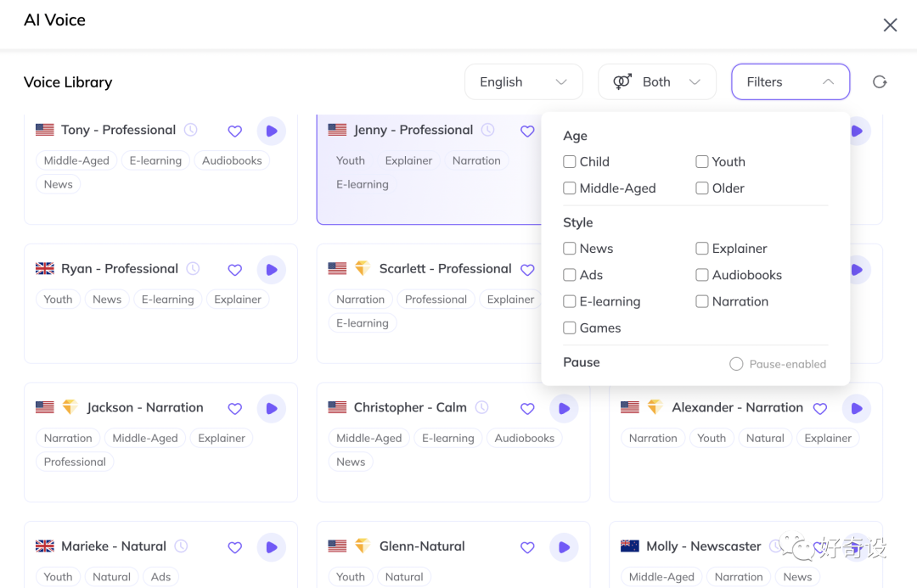Select the Marieke - Natural voice name
Viewport: 917px width, 588px height.
tap(114, 546)
